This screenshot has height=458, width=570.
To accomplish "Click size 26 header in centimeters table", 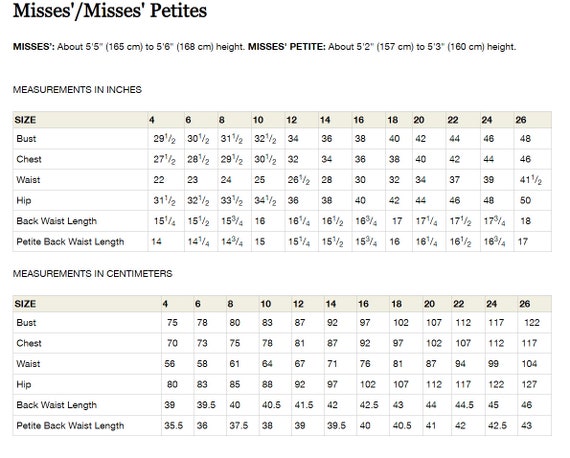I will pyautogui.click(x=525, y=304).
